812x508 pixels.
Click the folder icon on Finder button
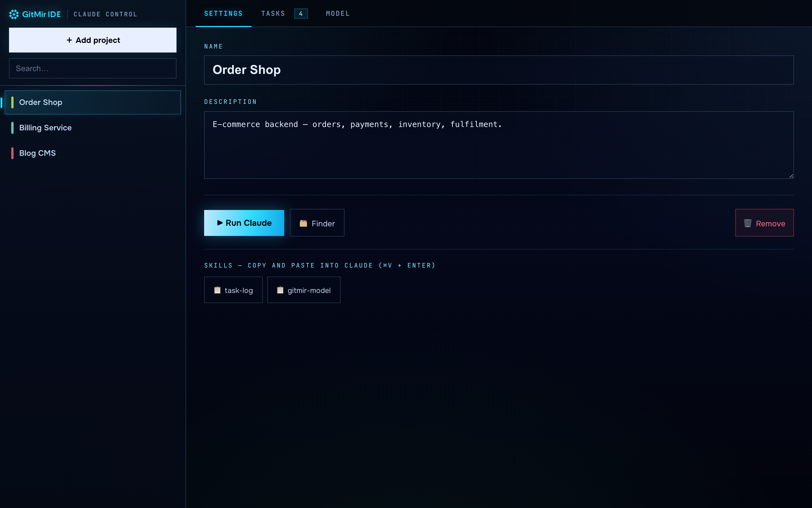[303, 223]
